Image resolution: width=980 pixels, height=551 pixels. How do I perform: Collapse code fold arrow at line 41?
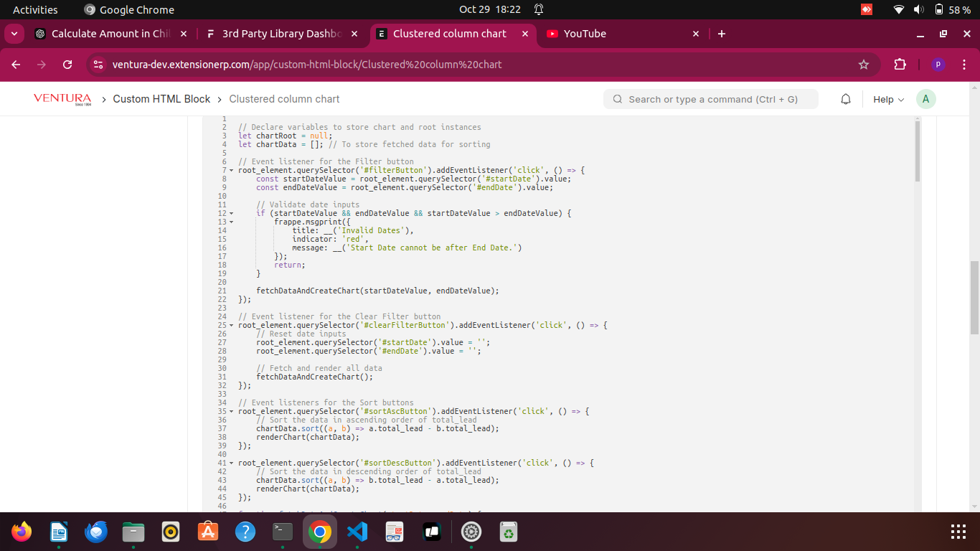pos(231,463)
